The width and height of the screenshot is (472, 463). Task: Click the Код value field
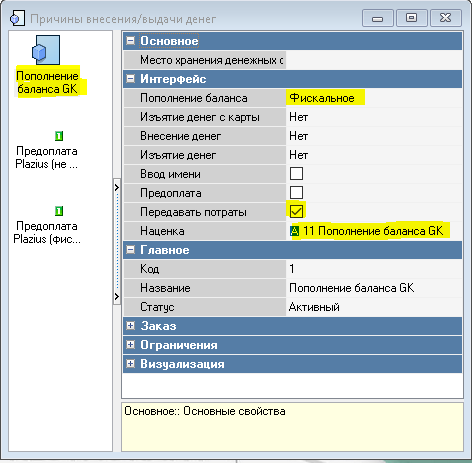tap(374, 269)
